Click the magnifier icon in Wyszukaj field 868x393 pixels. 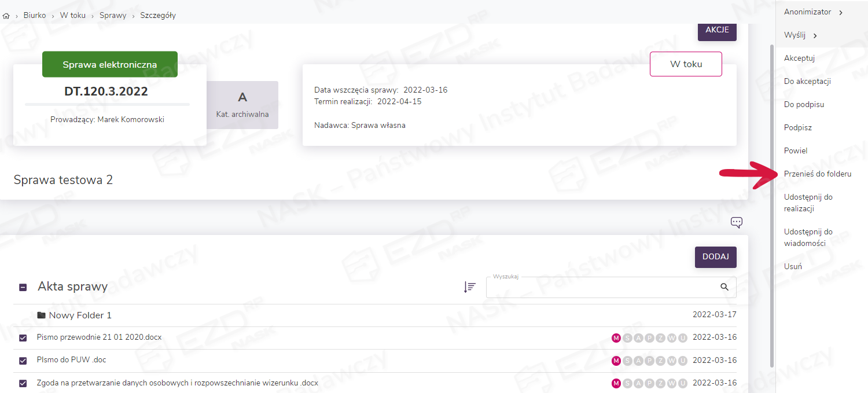[x=724, y=287]
